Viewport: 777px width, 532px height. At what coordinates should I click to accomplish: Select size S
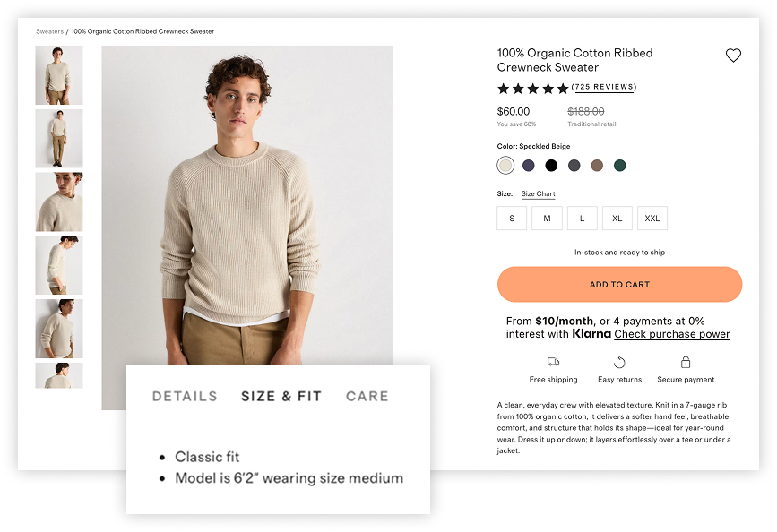(511, 218)
